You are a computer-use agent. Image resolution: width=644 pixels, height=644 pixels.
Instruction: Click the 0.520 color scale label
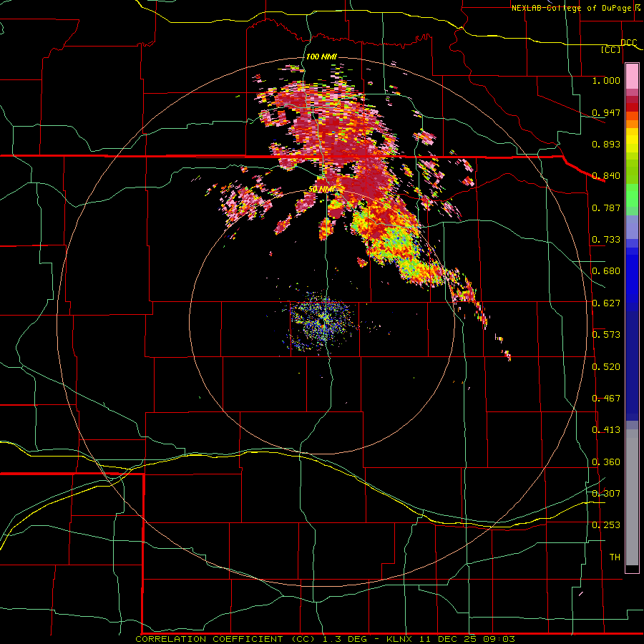pos(606,367)
